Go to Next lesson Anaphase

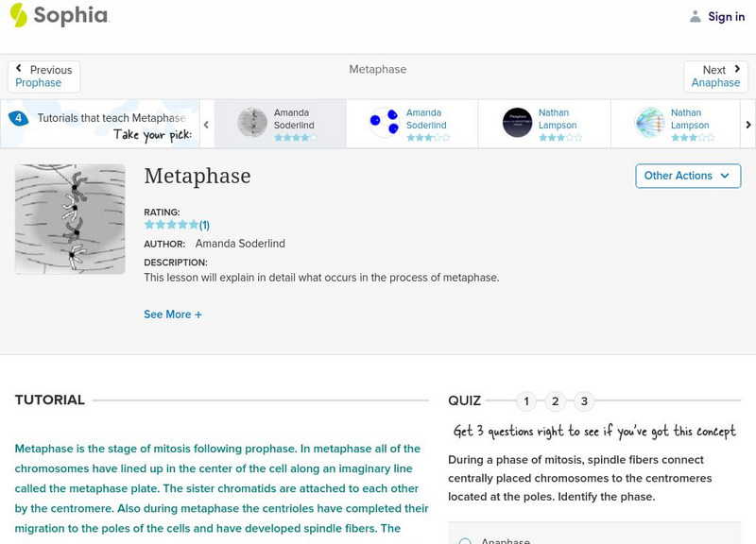[715, 76]
